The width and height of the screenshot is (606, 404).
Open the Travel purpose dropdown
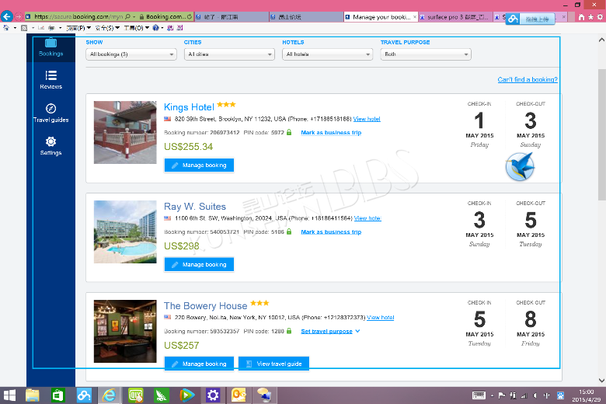click(x=426, y=54)
